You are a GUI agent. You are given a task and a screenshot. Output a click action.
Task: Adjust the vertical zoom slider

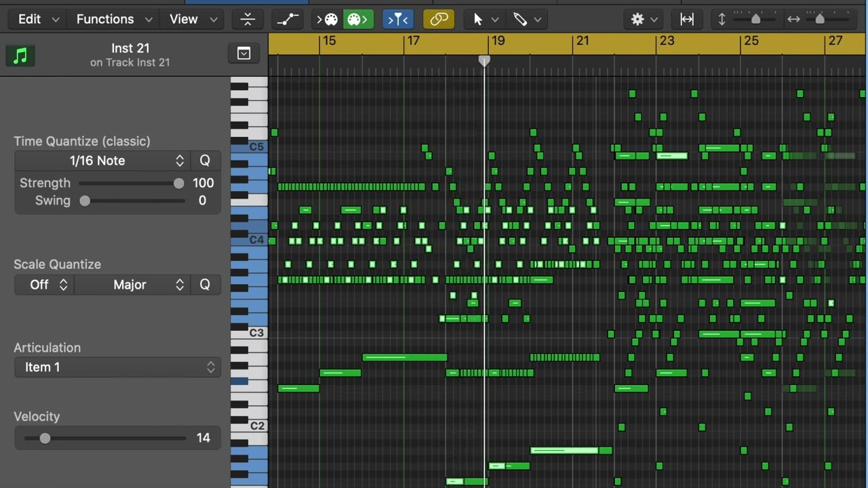pyautogui.click(x=755, y=19)
